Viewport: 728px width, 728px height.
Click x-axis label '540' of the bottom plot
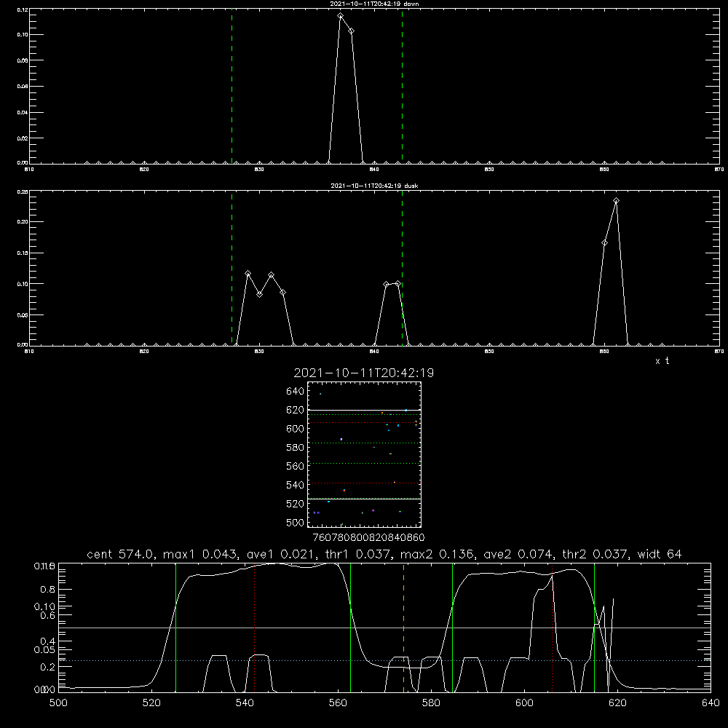point(245,703)
